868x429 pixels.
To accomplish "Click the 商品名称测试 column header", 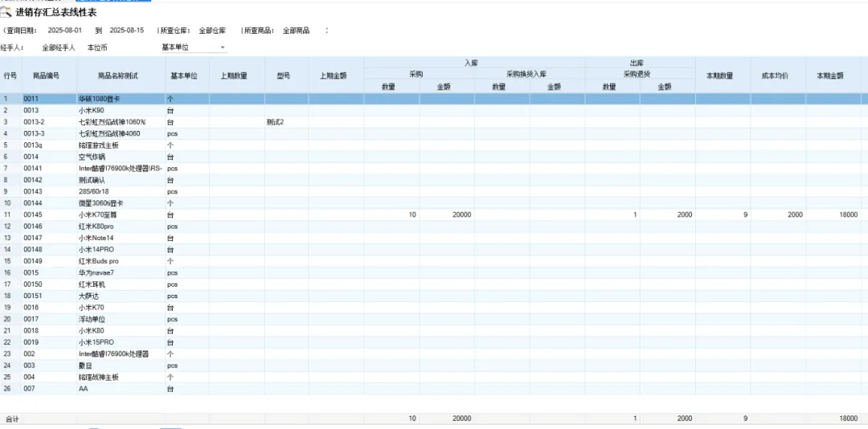I will click(118, 76).
